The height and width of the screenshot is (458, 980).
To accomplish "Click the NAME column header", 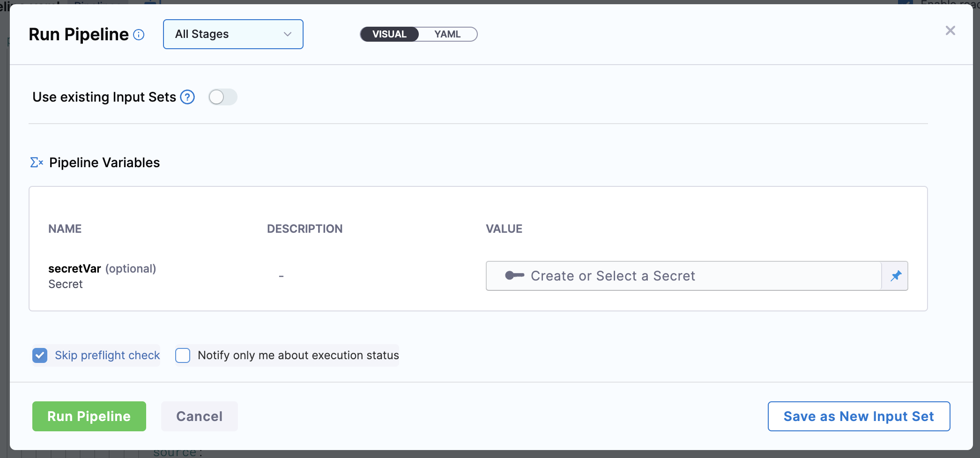I will coord(65,229).
